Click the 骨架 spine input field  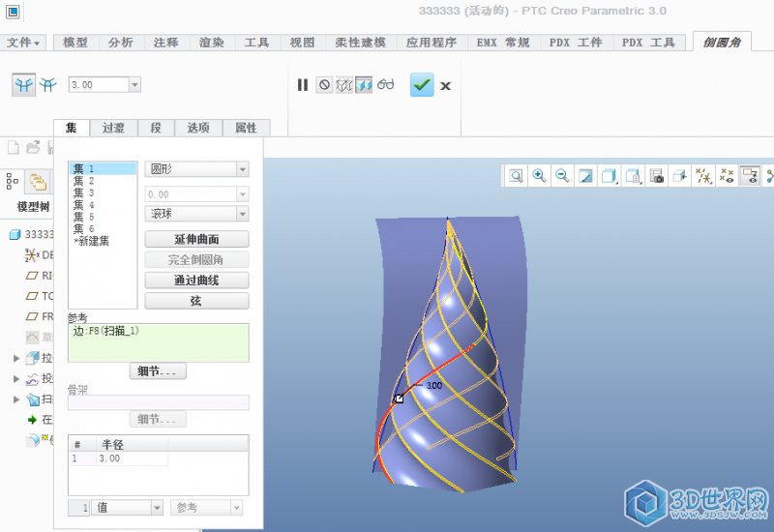(158, 402)
